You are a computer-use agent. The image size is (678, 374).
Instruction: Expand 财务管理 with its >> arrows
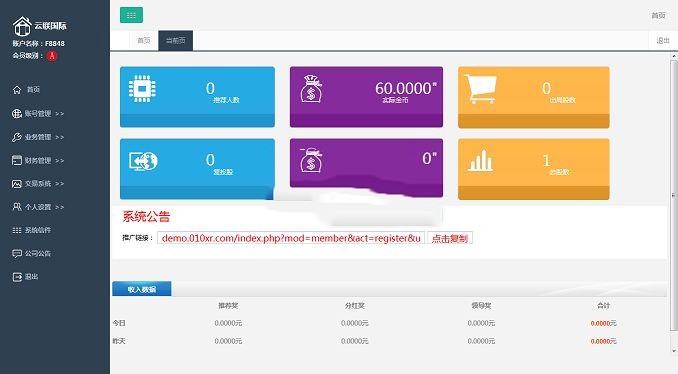(60, 160)
